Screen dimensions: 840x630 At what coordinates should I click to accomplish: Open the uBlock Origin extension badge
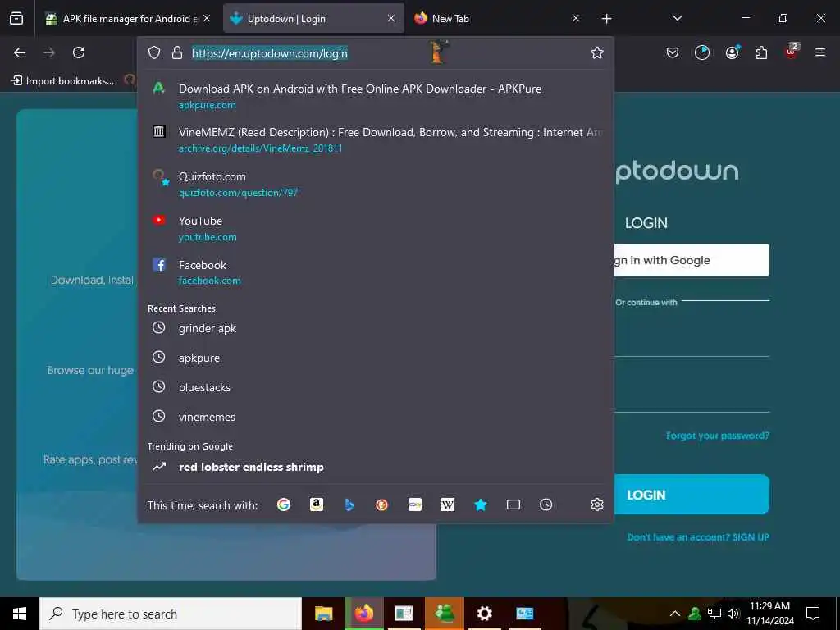pyautogui.click(x=792, y=52)
